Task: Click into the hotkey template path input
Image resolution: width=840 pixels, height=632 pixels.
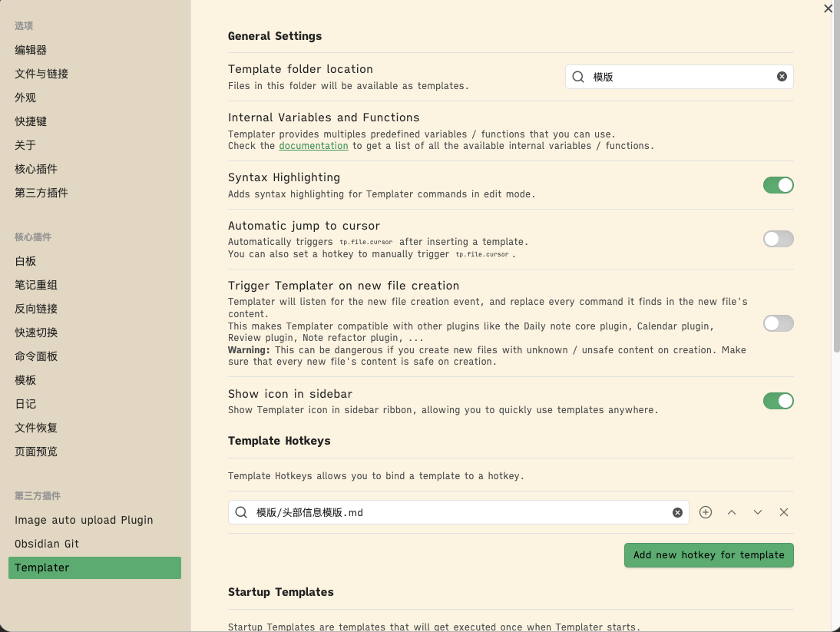Action: pos(458,512)
